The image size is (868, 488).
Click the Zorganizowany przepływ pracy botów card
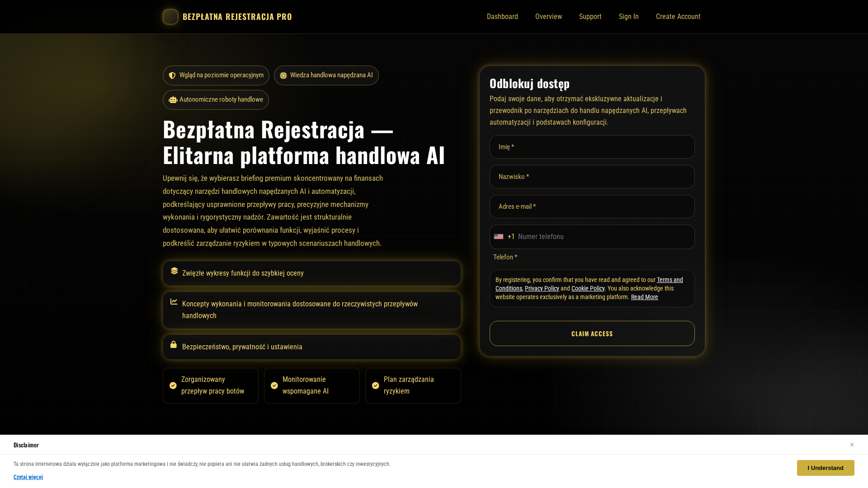[x=211, y=385]
